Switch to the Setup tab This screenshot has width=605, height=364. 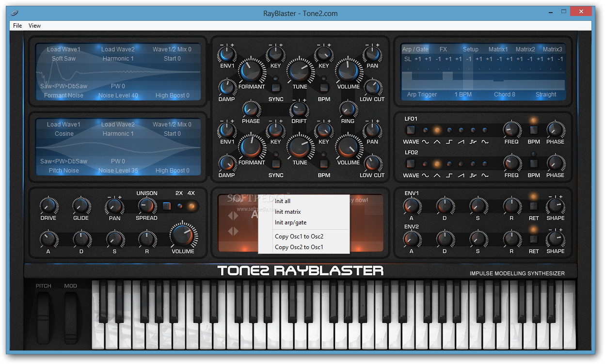(470, 49)
